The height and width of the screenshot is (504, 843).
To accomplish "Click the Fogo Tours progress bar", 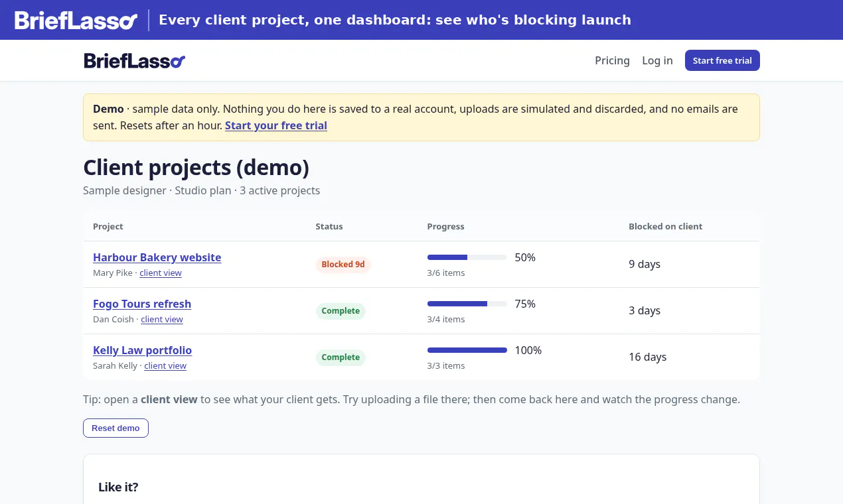I will point(467,304).
